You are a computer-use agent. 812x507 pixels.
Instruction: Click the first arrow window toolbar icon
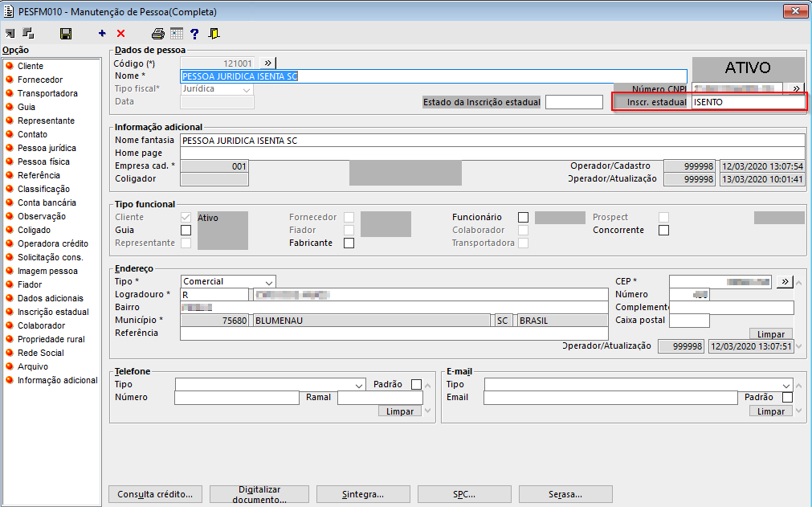click(10, 34)
